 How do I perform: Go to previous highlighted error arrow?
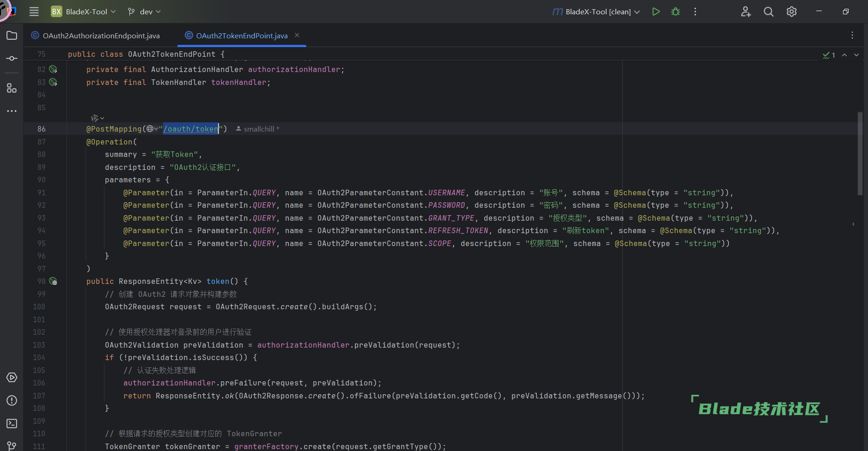pos(844,55)
